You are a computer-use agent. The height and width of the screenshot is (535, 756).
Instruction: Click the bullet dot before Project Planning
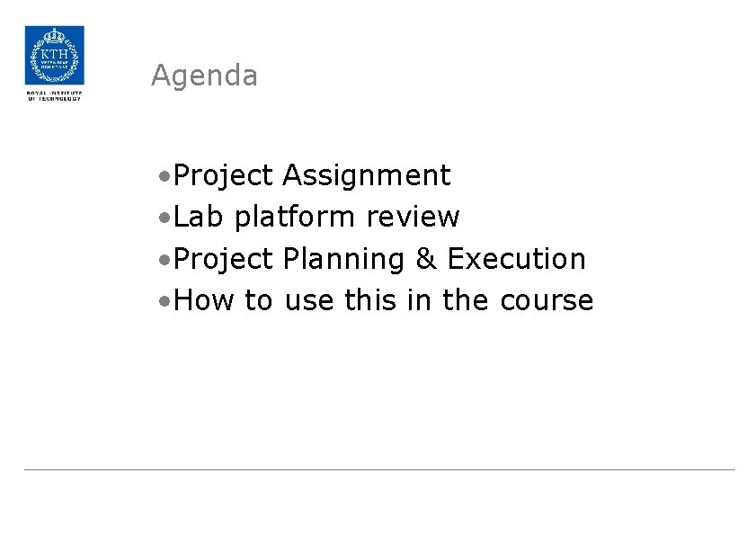[x=162, y=260]
